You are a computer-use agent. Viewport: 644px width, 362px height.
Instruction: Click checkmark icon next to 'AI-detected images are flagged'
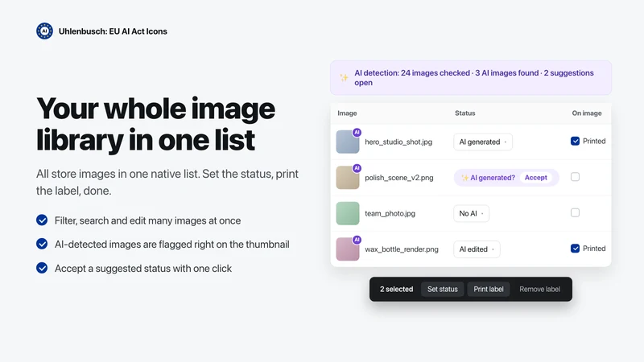(42, 244)
